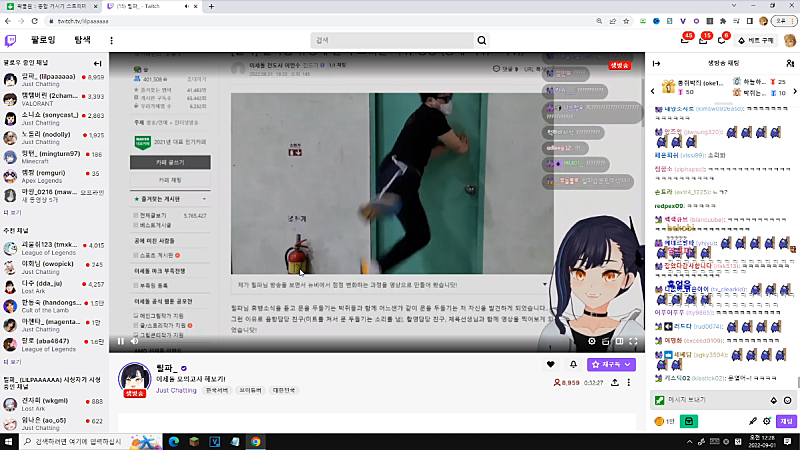The image size is (800, 450).
Task: Select the 대한민국 stream tag
Action: click(x=284, y=390)
